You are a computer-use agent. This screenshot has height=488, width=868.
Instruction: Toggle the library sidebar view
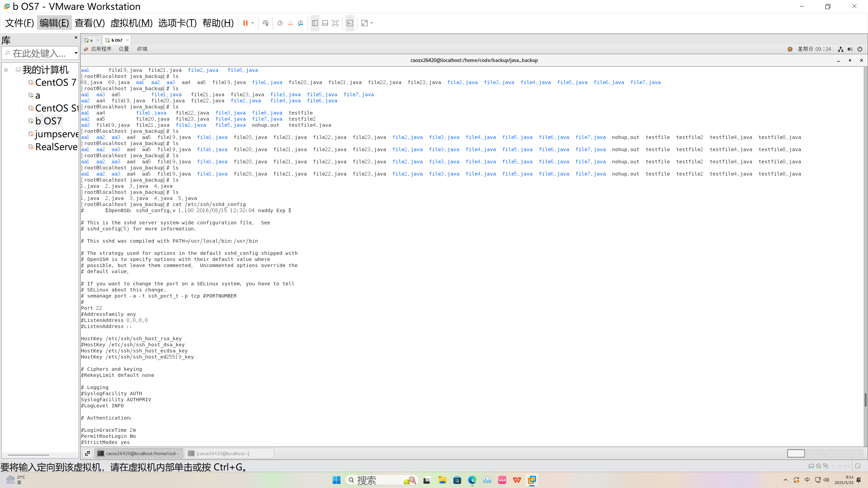[x=315, y=23]
